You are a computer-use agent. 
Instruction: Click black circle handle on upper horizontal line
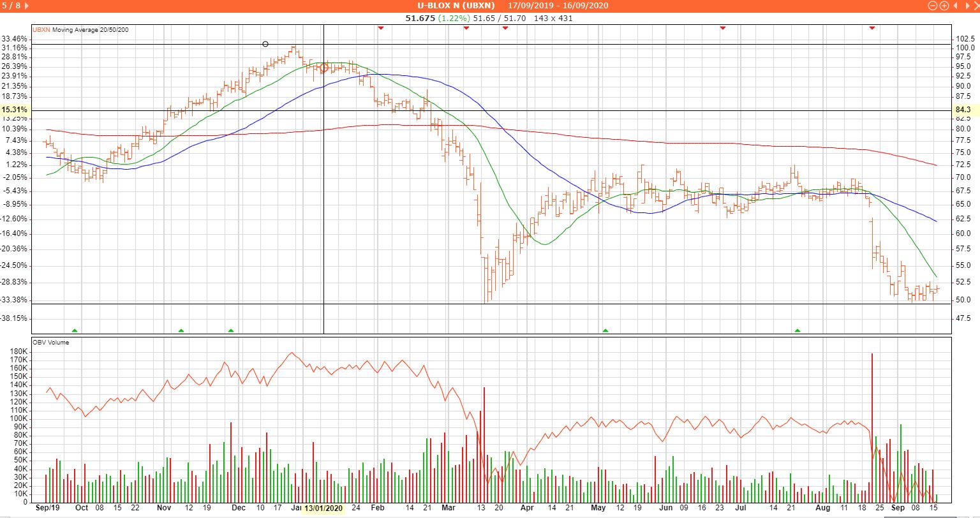click(x=265, y=44)
